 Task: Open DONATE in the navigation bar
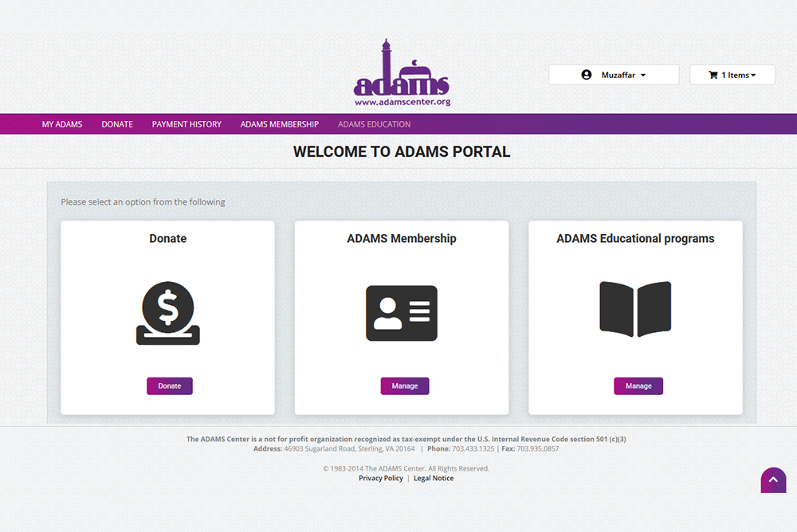[117, 124]
